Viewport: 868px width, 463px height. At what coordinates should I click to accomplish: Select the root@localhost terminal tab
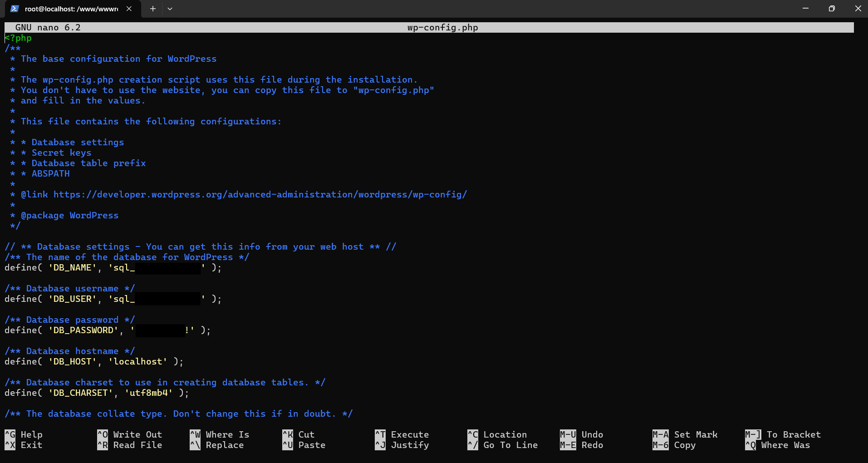71,9
